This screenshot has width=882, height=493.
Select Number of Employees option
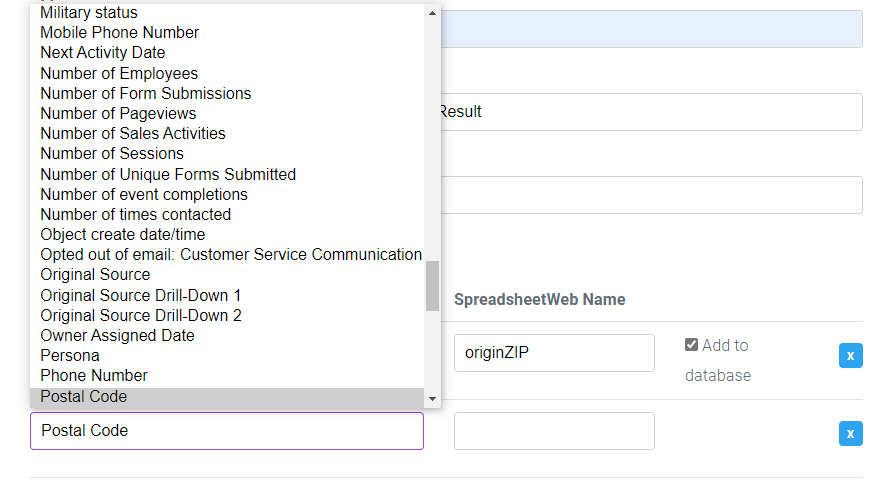(x=119, y=74)
